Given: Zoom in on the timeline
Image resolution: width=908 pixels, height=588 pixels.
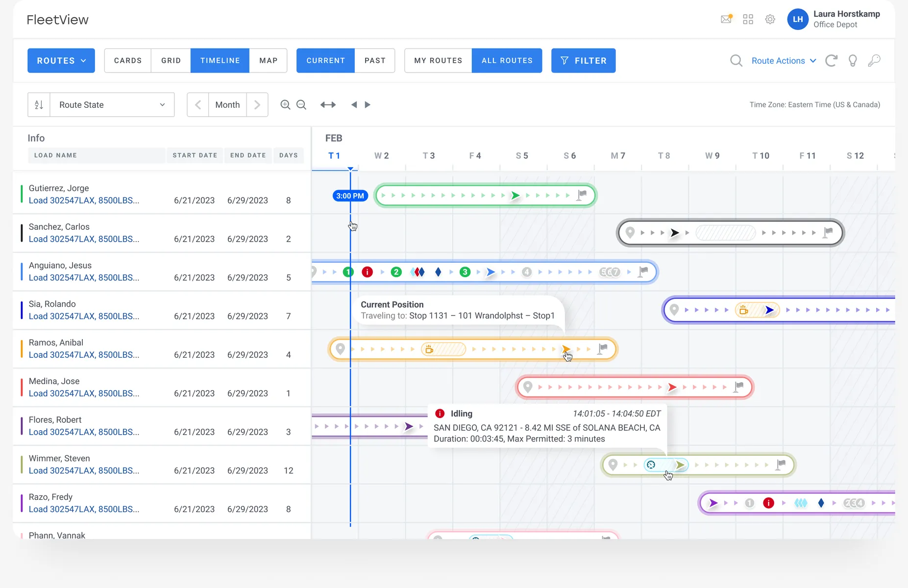Looking at the screenshot, I should tap(285, 104).
